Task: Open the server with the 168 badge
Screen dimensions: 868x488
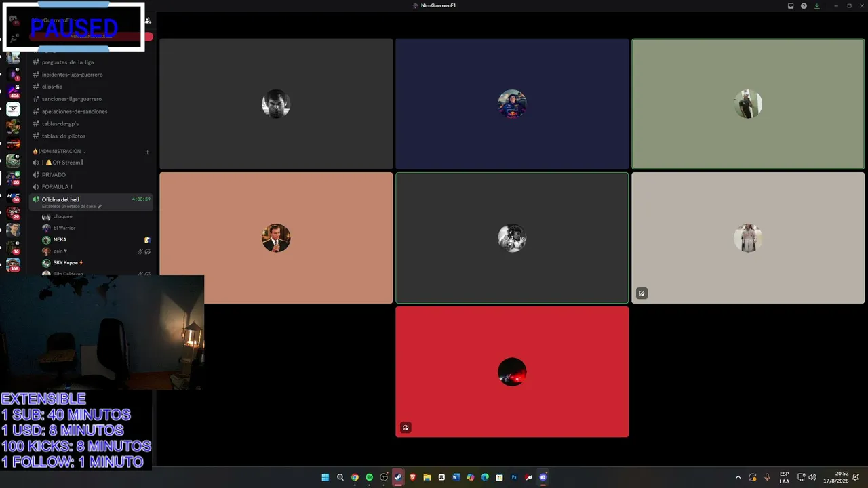Action: 14,265
